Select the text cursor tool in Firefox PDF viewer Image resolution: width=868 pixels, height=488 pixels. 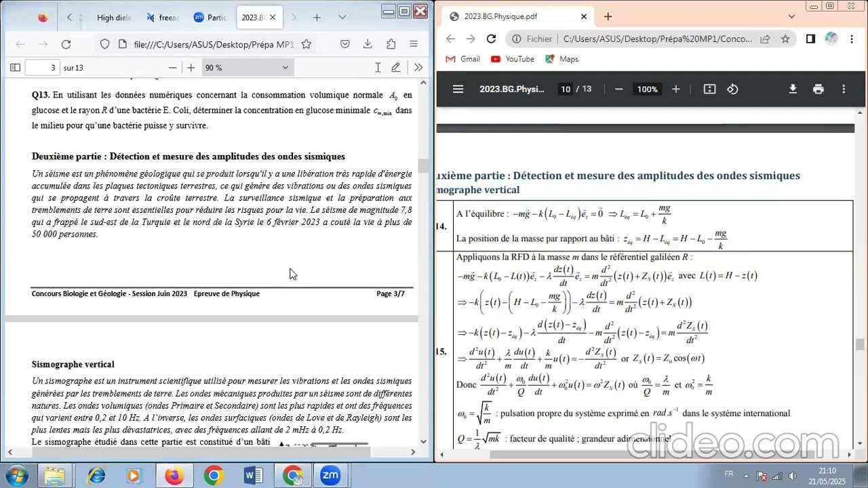pos(378,68)
